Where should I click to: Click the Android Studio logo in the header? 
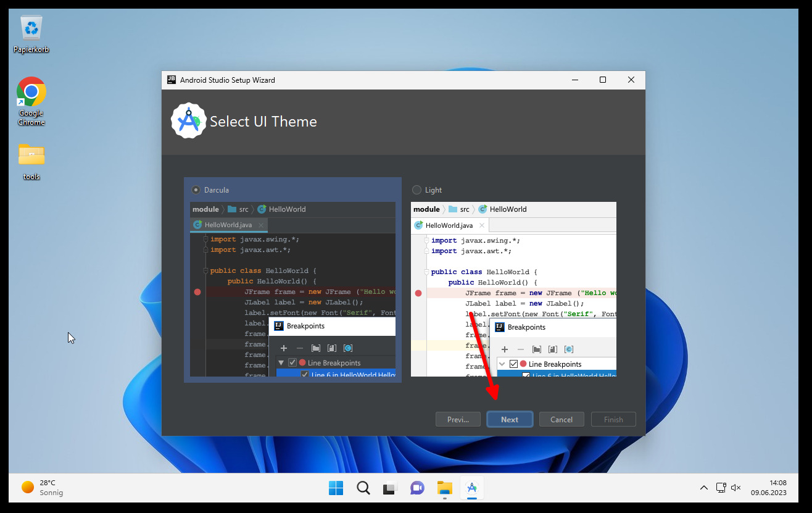pyautogui.click(x=188, y=121)
